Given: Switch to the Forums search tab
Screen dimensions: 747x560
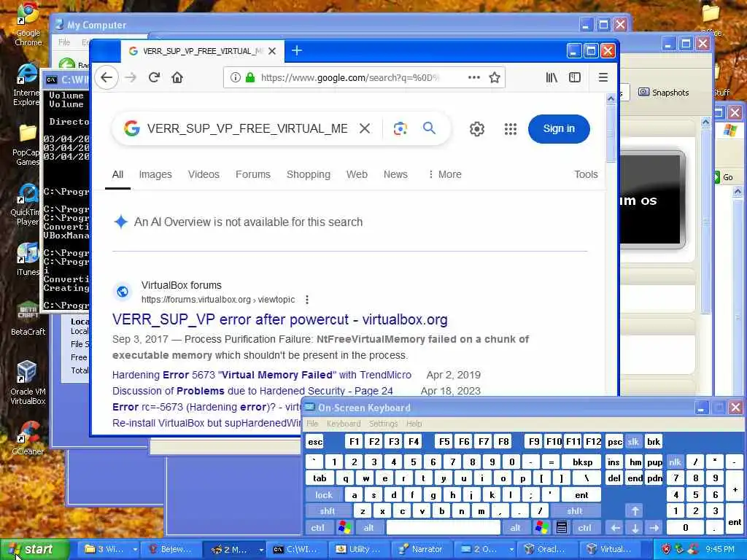Looking at the screenshot, I should [253, 175].
